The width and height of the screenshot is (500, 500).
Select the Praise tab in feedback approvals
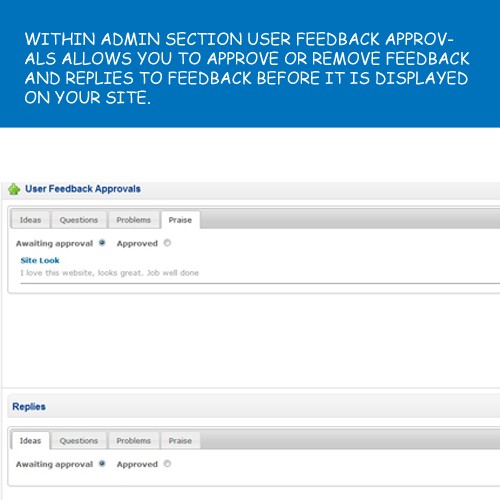click(180, 220)
